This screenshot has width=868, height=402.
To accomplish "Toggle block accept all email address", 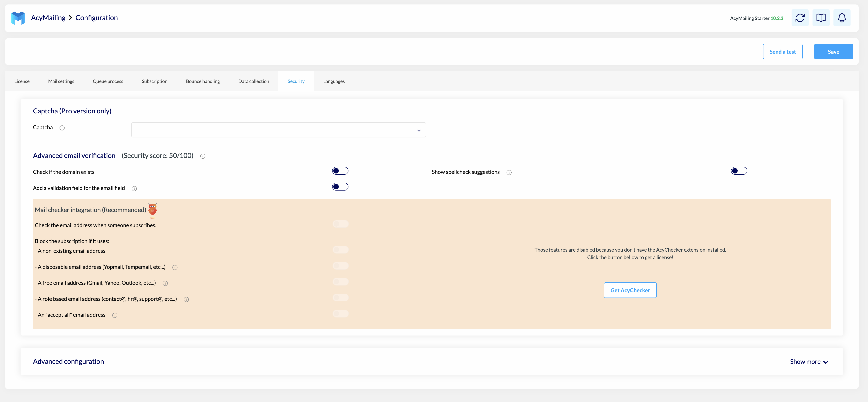I will pyautogui.click(x=340, y=313).
